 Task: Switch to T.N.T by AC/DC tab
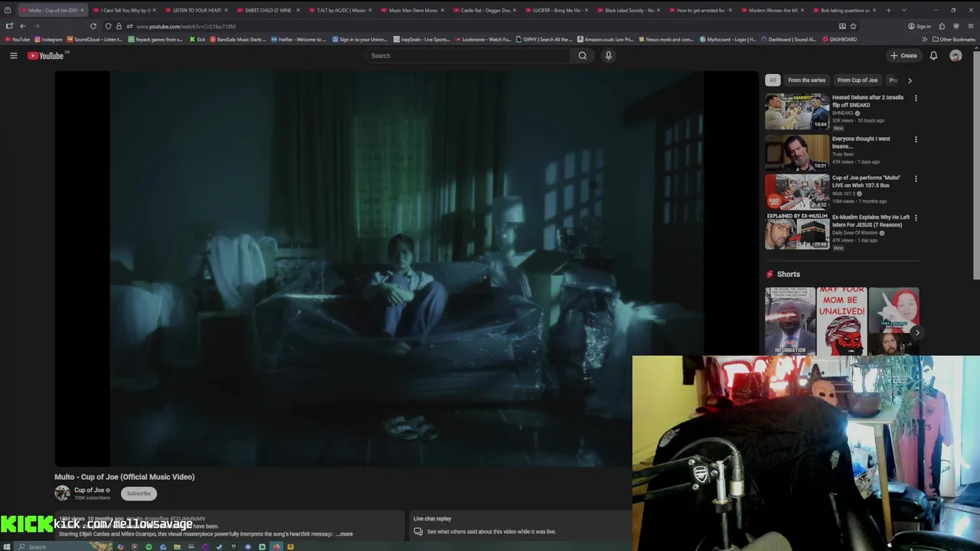tap(340, 10)
